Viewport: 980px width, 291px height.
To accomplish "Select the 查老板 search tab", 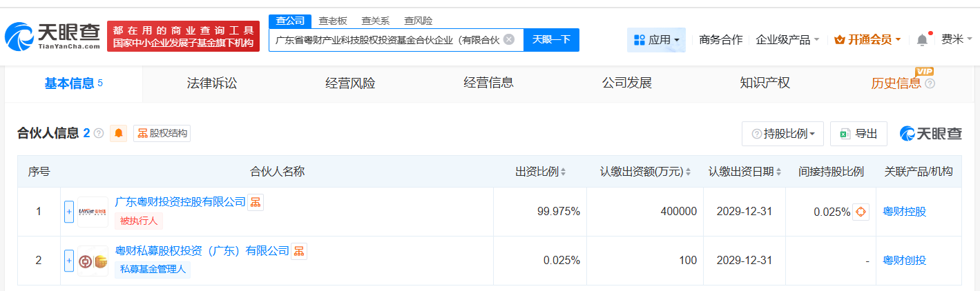I will 333,21.
